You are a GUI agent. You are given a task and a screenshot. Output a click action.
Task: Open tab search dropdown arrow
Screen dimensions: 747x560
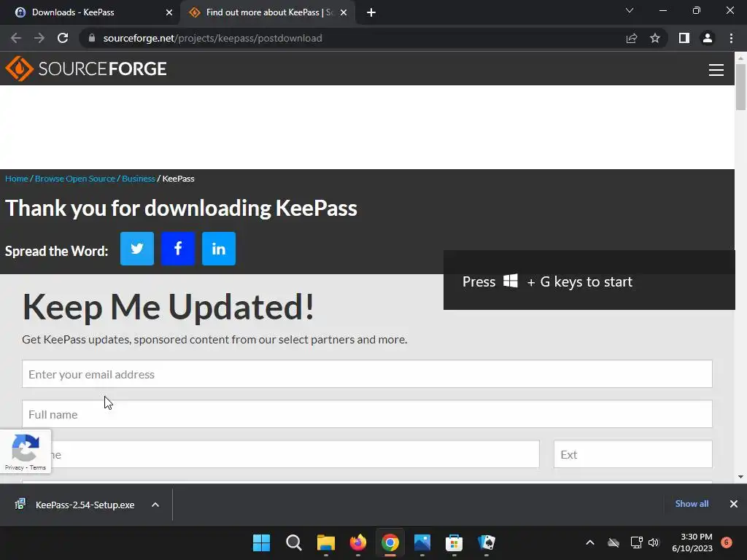[630, 10]
